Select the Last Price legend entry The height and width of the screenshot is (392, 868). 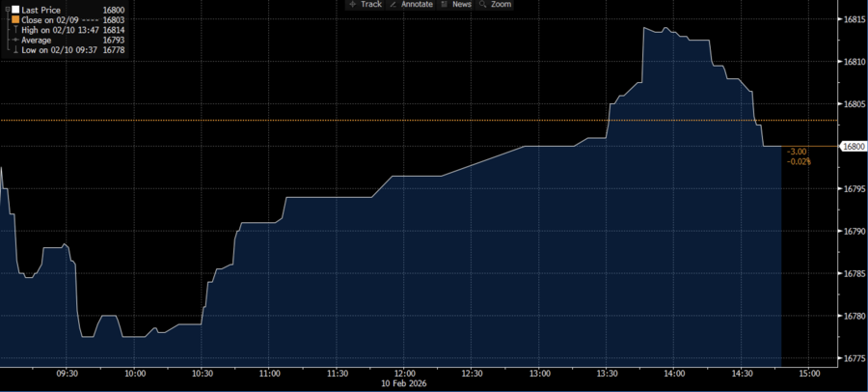(x=41, y=10)
